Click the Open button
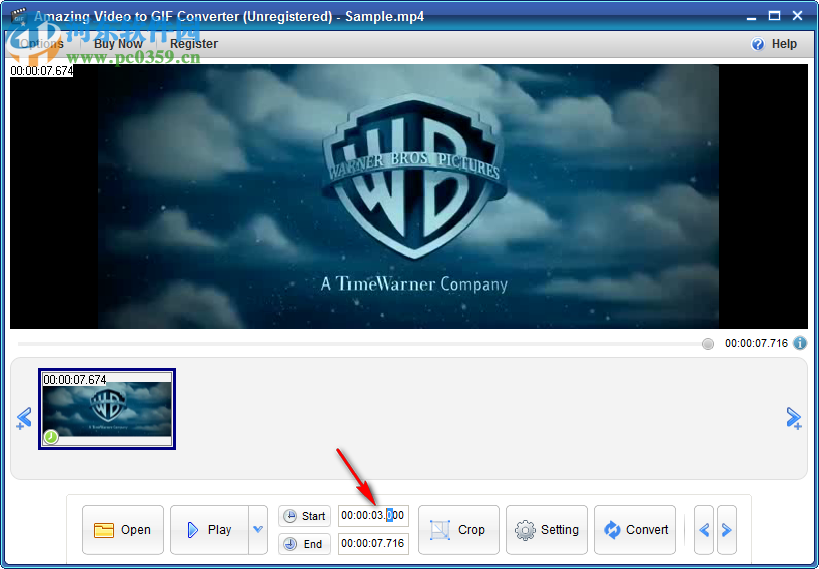The image size is (819, 569). [123, 530]
